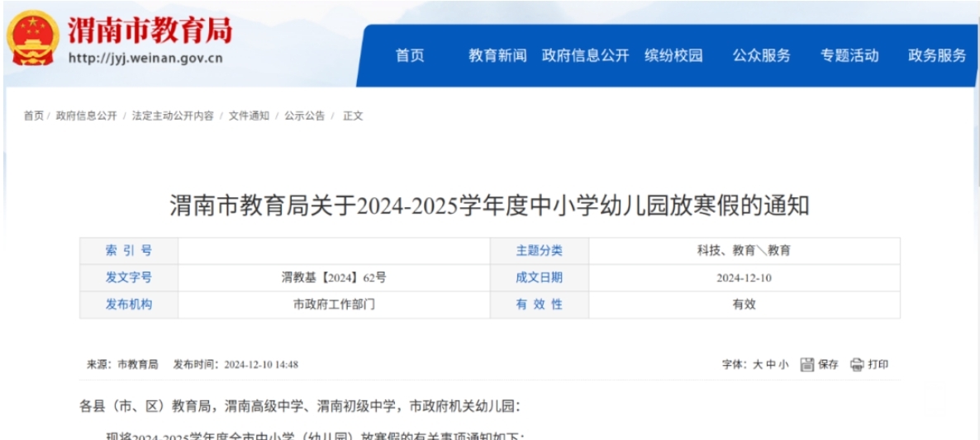Set font size to 大

coord(757,365)
